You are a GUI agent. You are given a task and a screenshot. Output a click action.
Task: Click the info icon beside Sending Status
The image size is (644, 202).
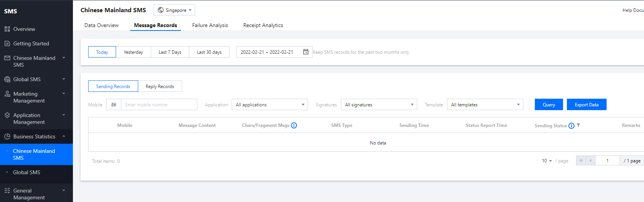point(571,126)
